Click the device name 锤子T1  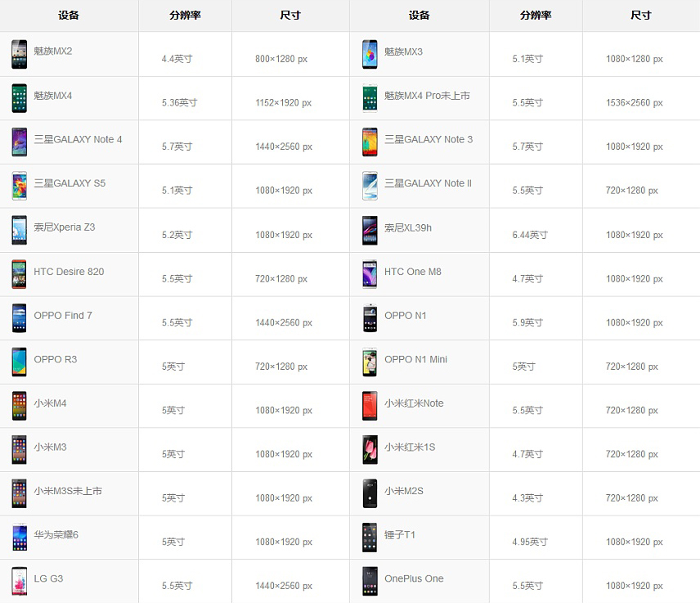tap(400, 534)
